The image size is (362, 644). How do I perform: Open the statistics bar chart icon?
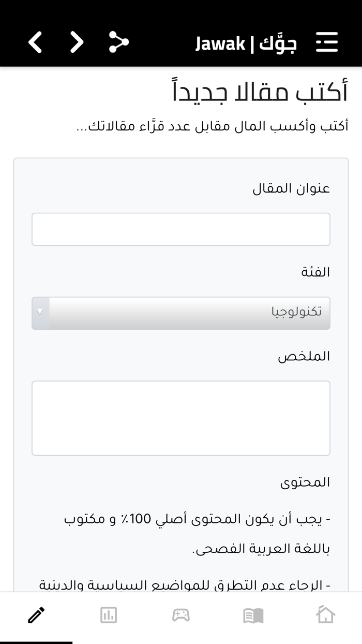tap(108, 615)
